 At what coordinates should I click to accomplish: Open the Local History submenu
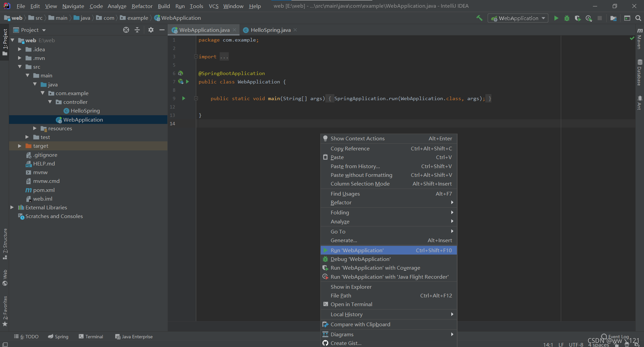tap(389, 314)
